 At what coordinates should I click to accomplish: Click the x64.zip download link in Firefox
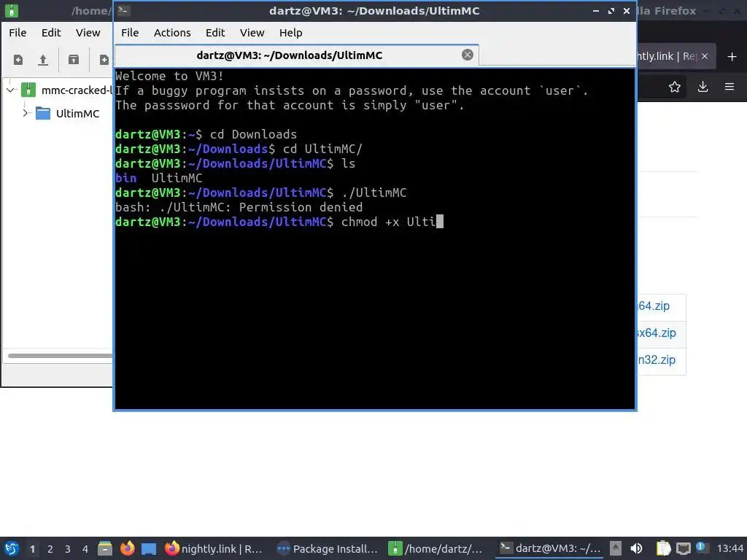coord(657,332)
